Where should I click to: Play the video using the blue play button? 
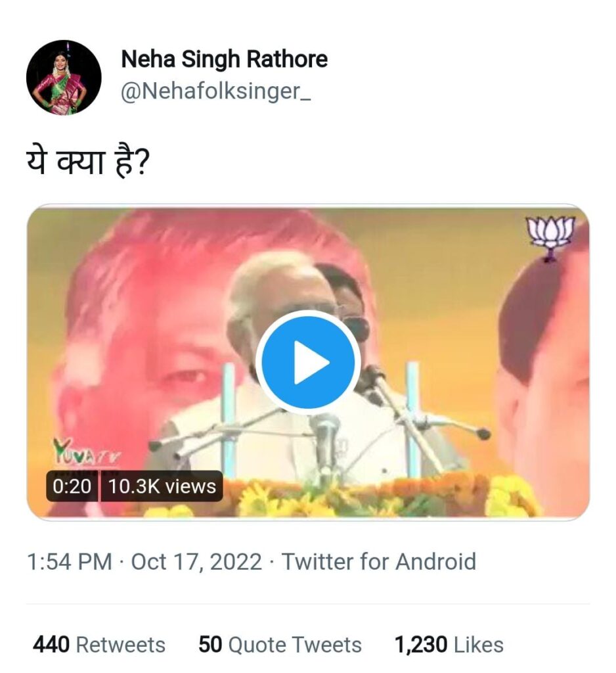(x=309, y=362)
